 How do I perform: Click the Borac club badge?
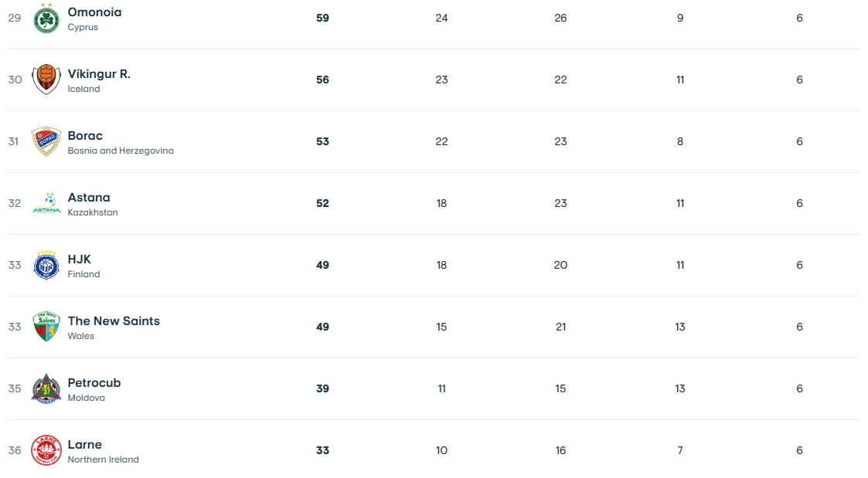tap(46, 141)
